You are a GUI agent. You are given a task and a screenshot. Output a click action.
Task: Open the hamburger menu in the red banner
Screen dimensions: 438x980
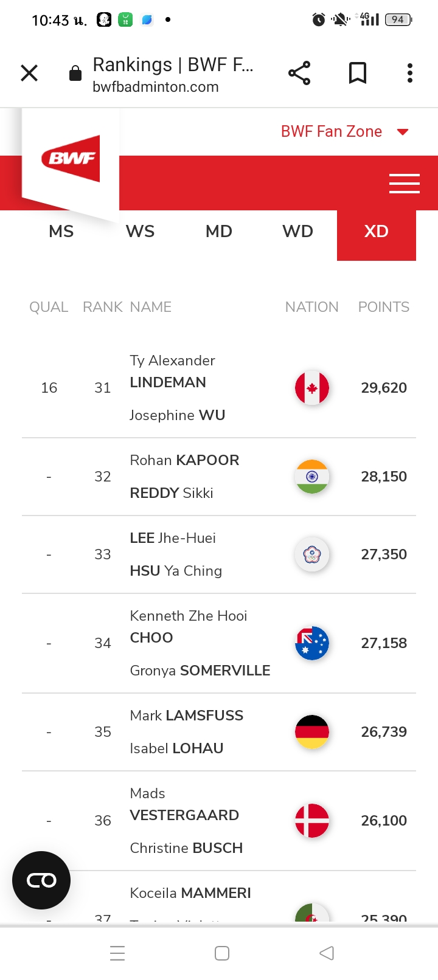pyautogui.click(x=404, y=183)
